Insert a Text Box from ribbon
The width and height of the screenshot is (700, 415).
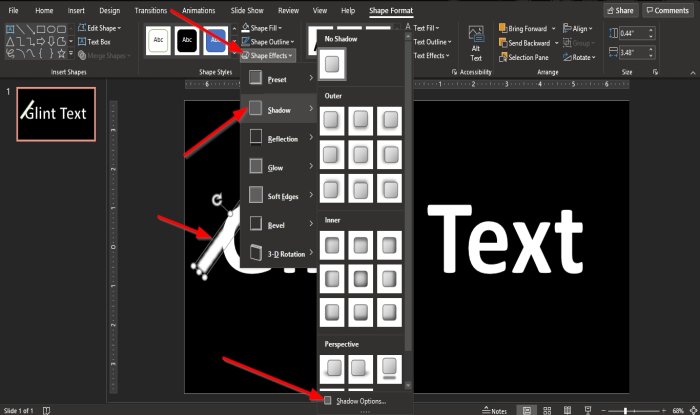[98, 42]
